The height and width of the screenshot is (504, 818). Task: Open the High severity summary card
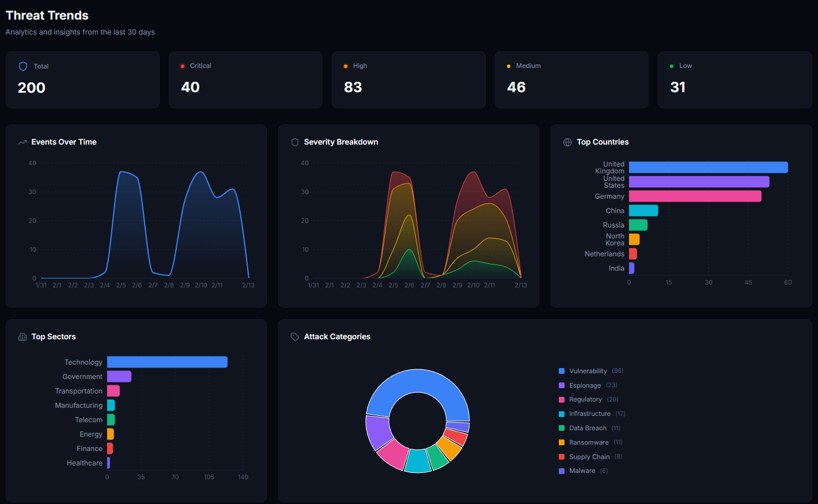tap(408, 79)
